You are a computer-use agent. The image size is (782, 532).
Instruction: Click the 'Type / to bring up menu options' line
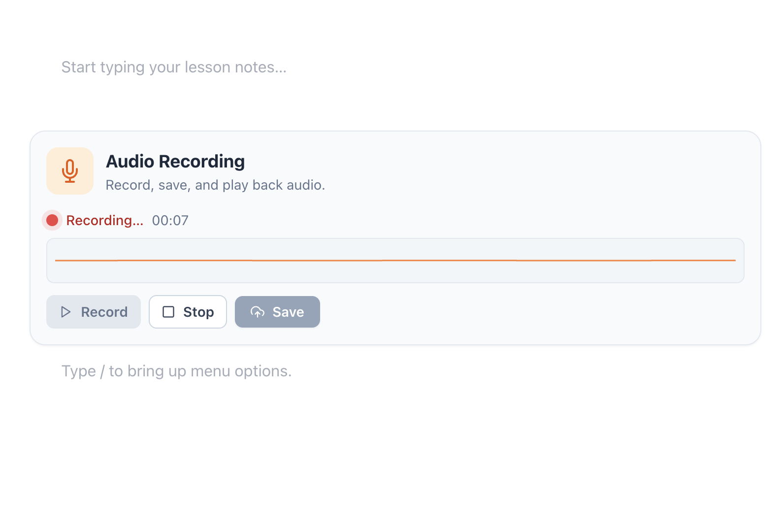(176, 371)
